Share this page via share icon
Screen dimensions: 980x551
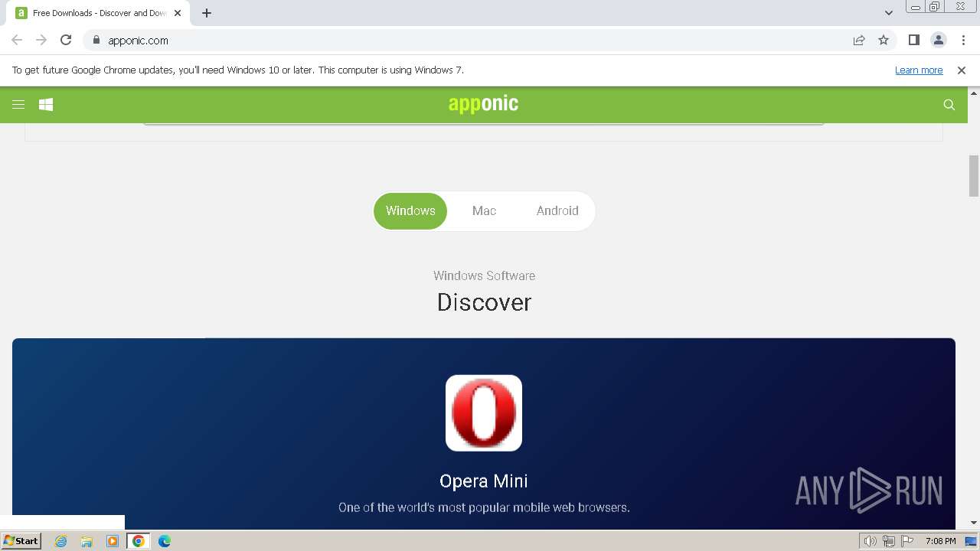tap(859, 41)
